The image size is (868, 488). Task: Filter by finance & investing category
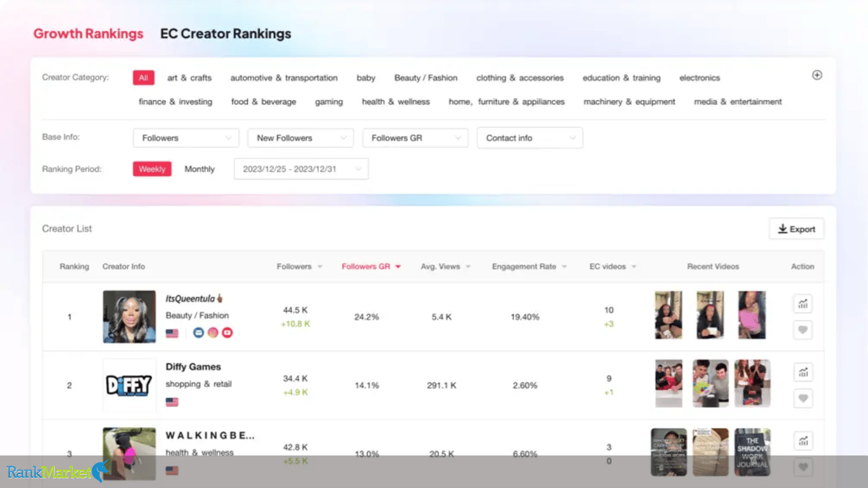pyautogui.click(x=175, y=102)
